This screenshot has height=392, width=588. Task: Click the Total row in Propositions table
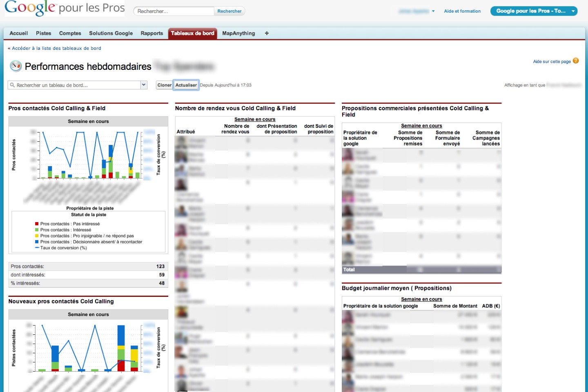(x=421, y=270)
